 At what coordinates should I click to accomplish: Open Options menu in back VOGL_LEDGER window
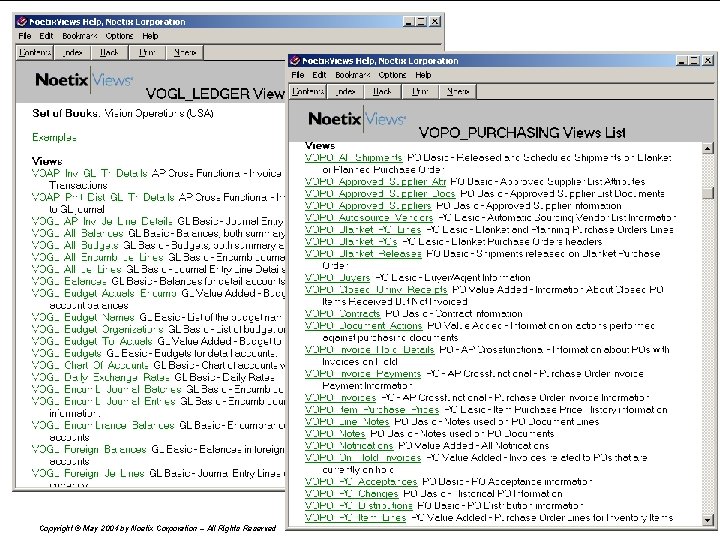119,36
